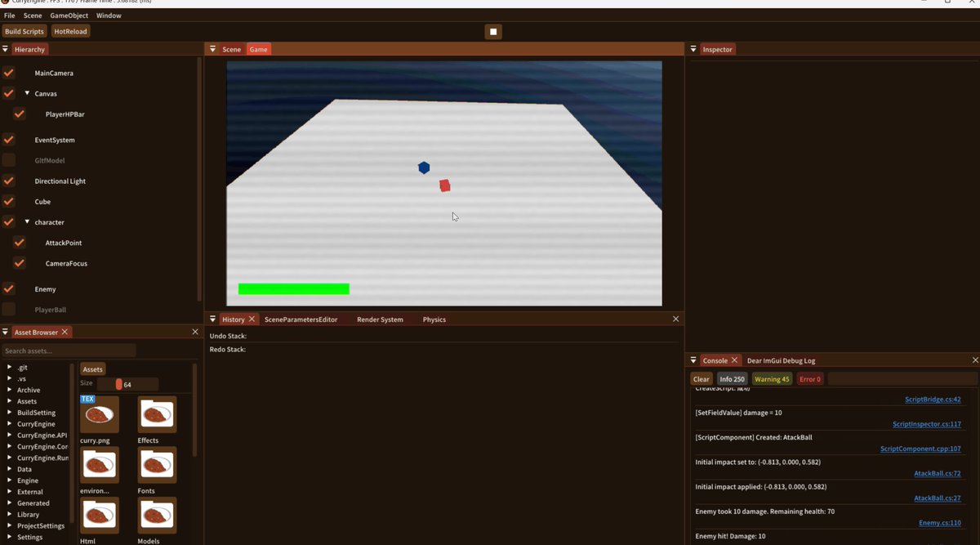980x545 pixels.
Task: Open the Scene menu
Action: 33,16
